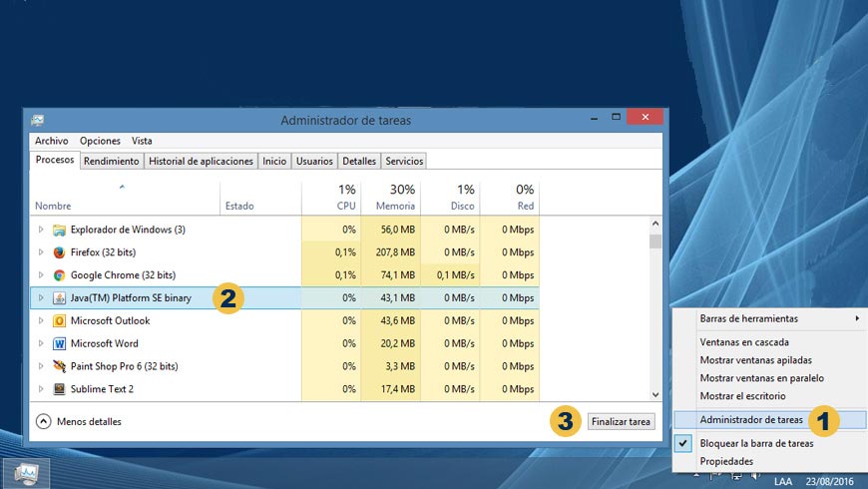Image resolution: width=868 pixels, height=489 pixels.
Task: Open the Archivo menu
Action: [x=52, y=141]
